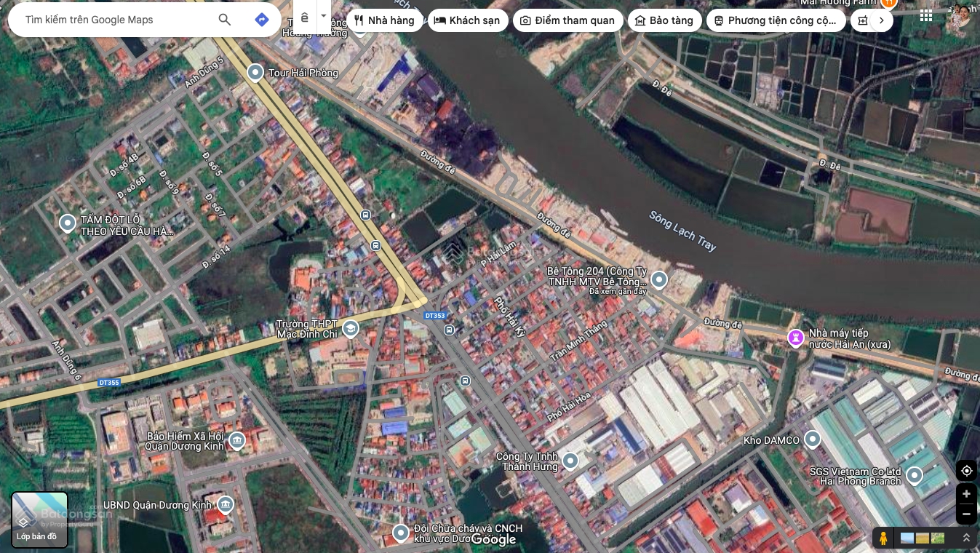Filter by Nhà hàng category
Viewport: 980px width, 553px height.
(x=383, y=20)
